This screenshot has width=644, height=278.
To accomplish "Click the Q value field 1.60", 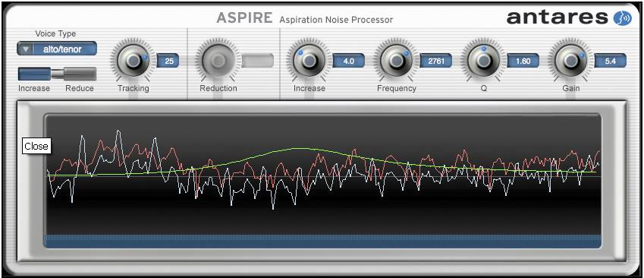I will pos(523,62).
